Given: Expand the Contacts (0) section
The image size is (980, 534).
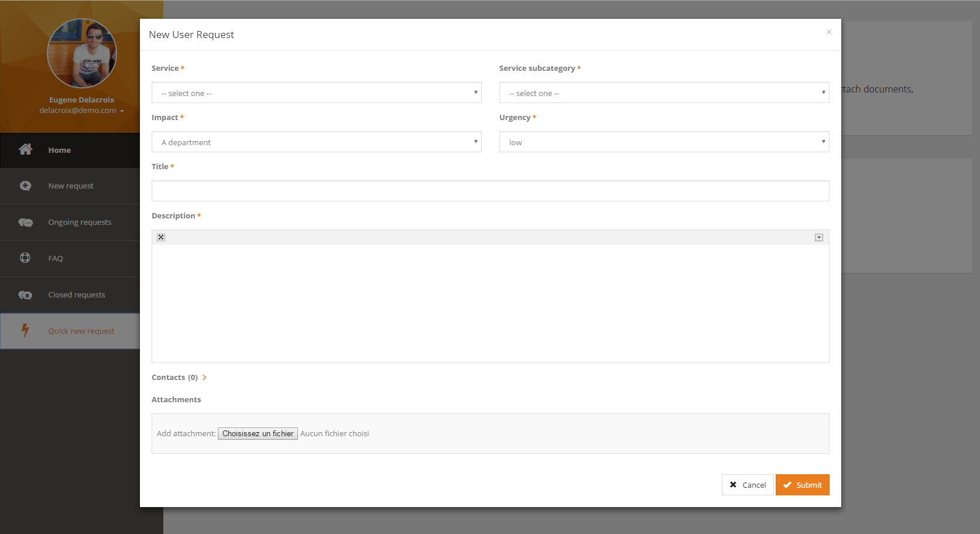Looking at the screenshot, I should click(x=179, y=378).
